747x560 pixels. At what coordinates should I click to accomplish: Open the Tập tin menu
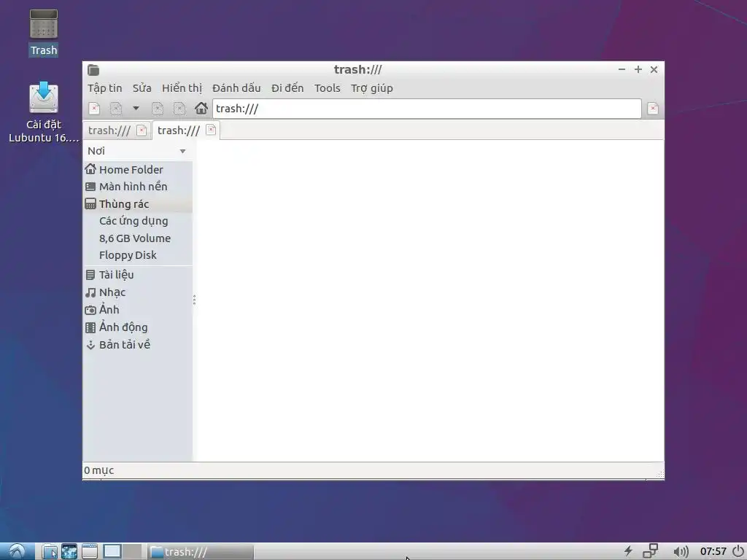click(x=105, y=88)
